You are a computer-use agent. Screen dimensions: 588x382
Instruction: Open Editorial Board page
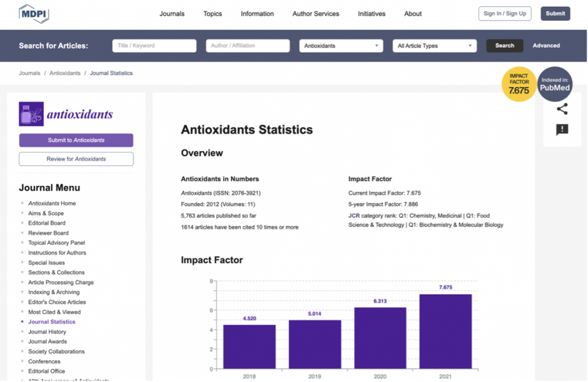click(47, 223)
